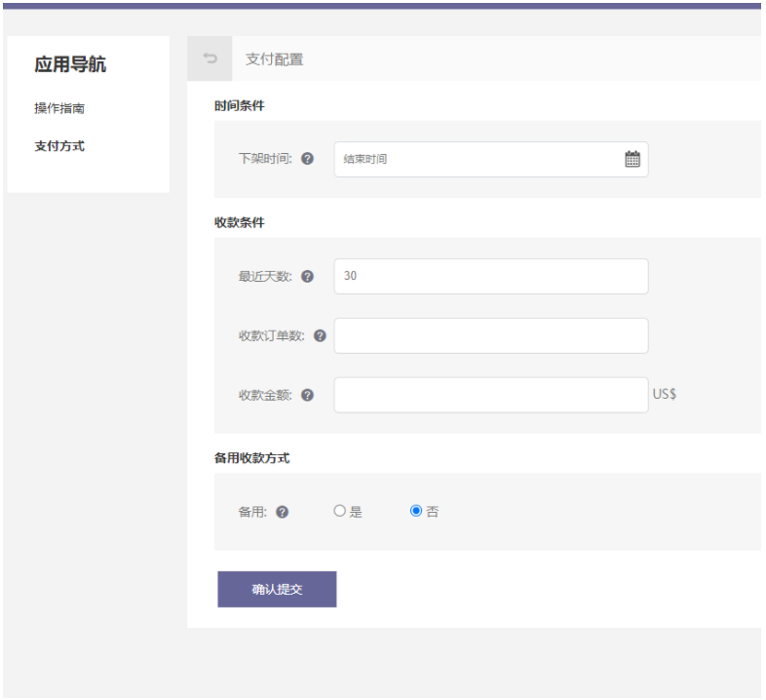Image resolution: width=766 pixels, height=700 pixels.
Task: Click the help icon next to 收款订单数
Action: pos(320,335)
